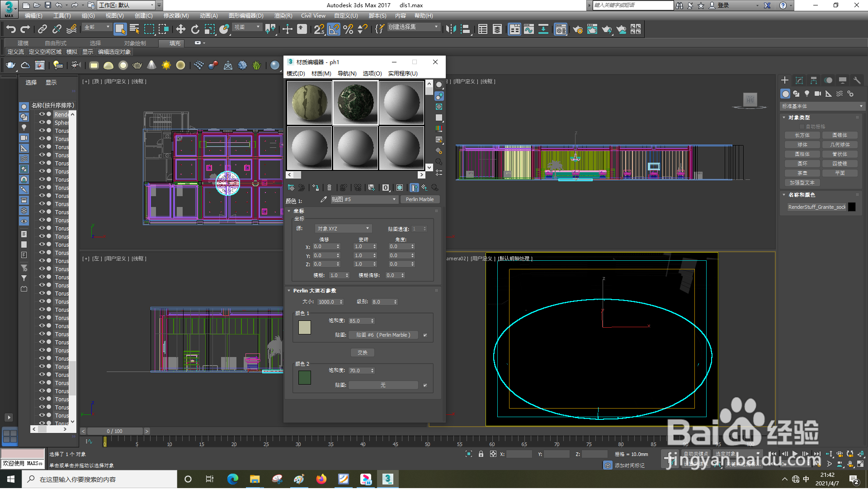
Task: Click the Perlin Marble type button
Action: click(x=420, y=199)
